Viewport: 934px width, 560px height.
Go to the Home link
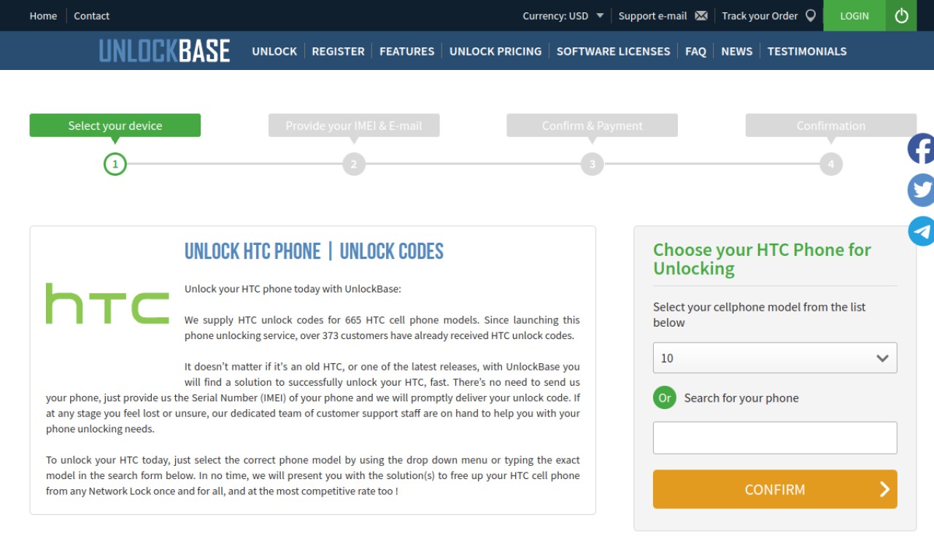pos(43,16)
